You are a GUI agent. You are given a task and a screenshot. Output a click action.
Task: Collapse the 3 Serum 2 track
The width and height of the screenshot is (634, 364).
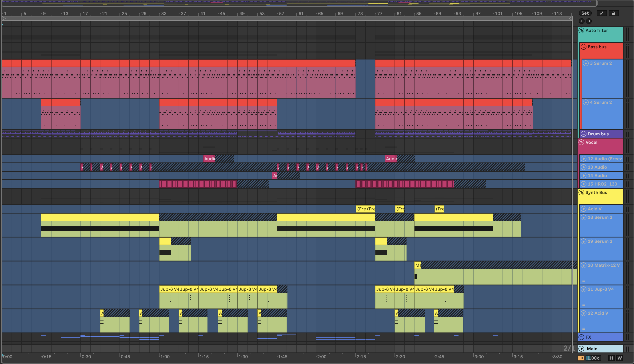[586, 63]
